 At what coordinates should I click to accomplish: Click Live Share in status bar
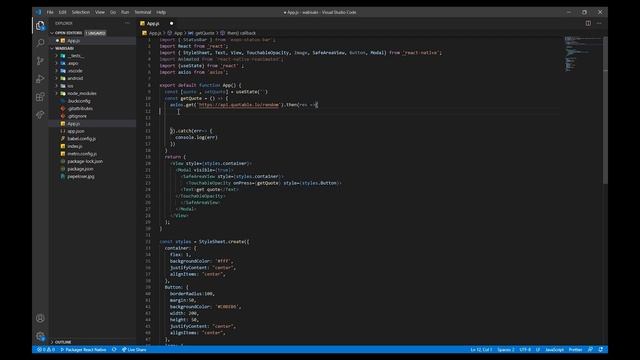[134, 350]
